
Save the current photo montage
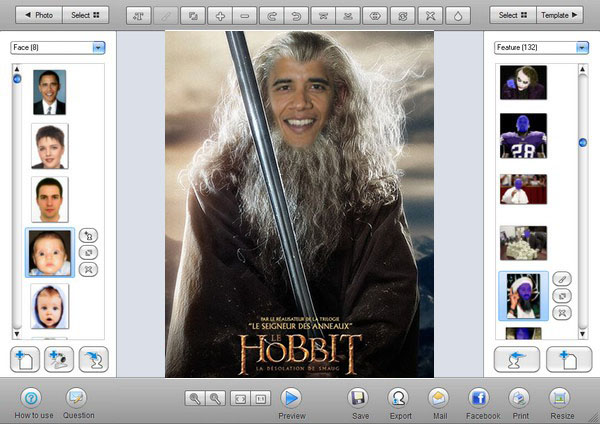358,397
